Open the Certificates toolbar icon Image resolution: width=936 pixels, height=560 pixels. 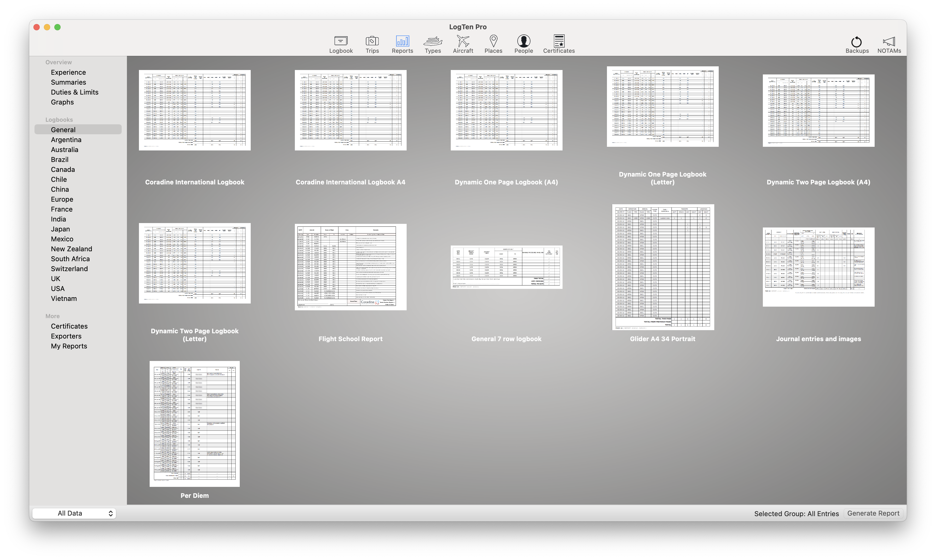coord(559,44)
